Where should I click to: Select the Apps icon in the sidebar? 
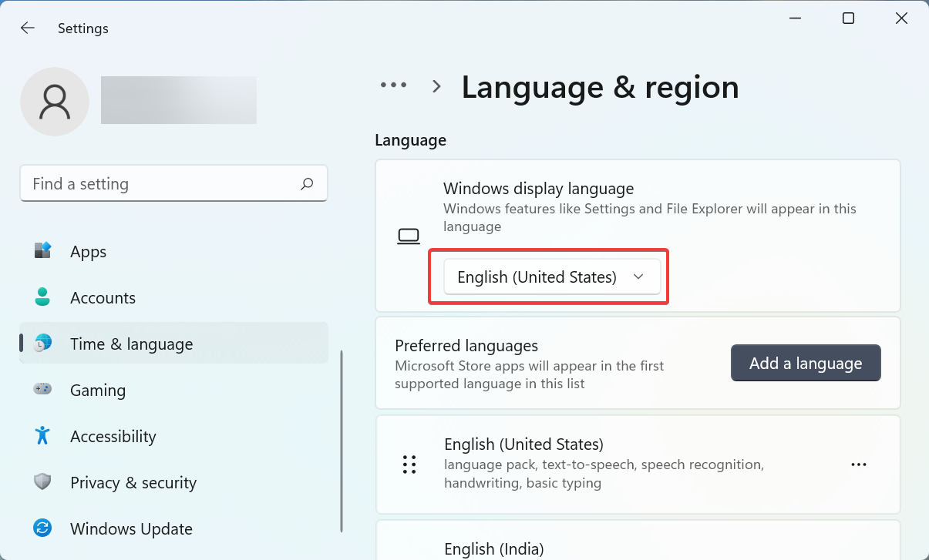42,251
